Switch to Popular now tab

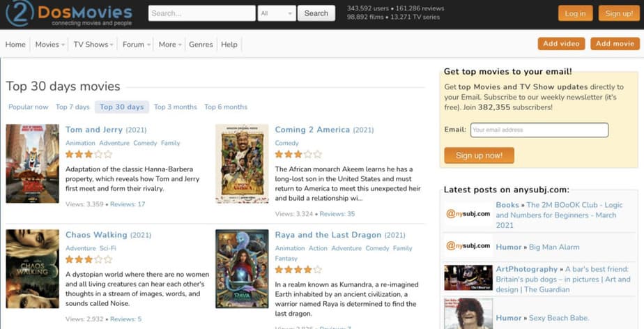(x=29, y=107)
